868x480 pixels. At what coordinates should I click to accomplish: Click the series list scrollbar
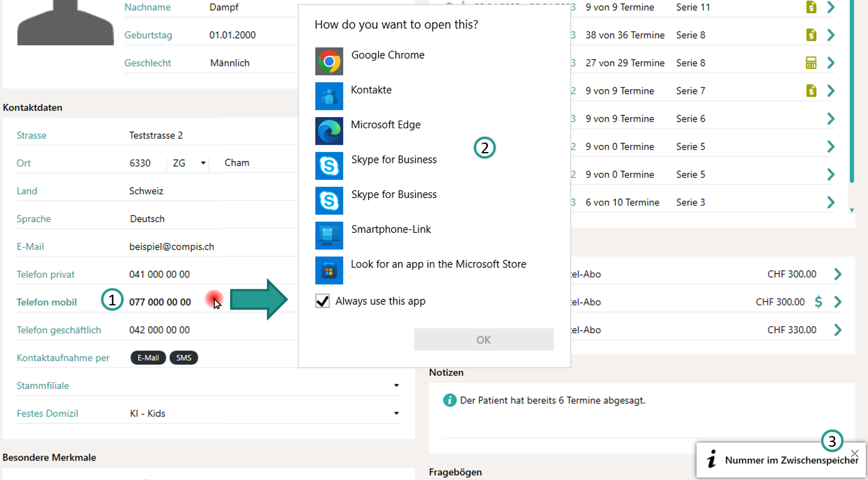click(852, 91)
